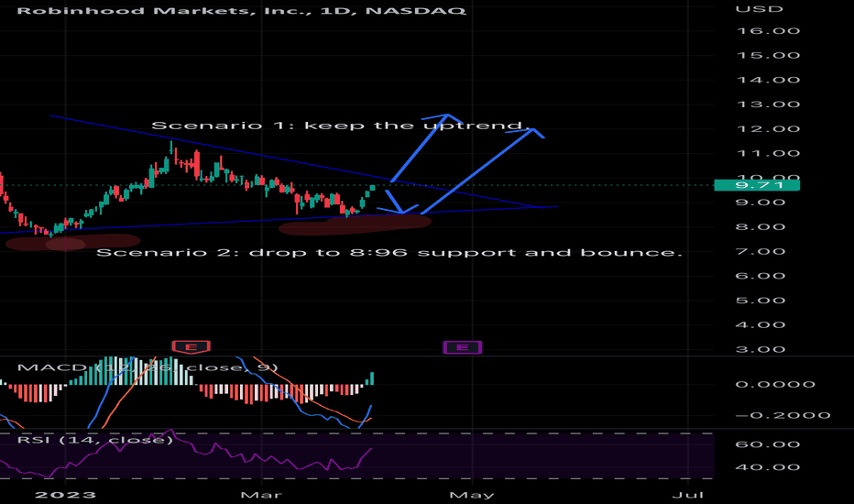Select the MACD indicator legend label
Screen dimensions: 854x504
coord(148,367)
